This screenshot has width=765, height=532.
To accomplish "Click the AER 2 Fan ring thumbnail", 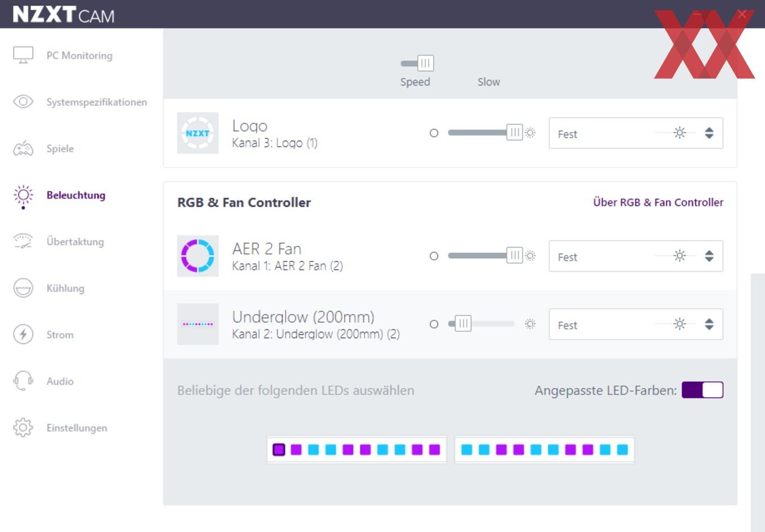I will [197, 256].
